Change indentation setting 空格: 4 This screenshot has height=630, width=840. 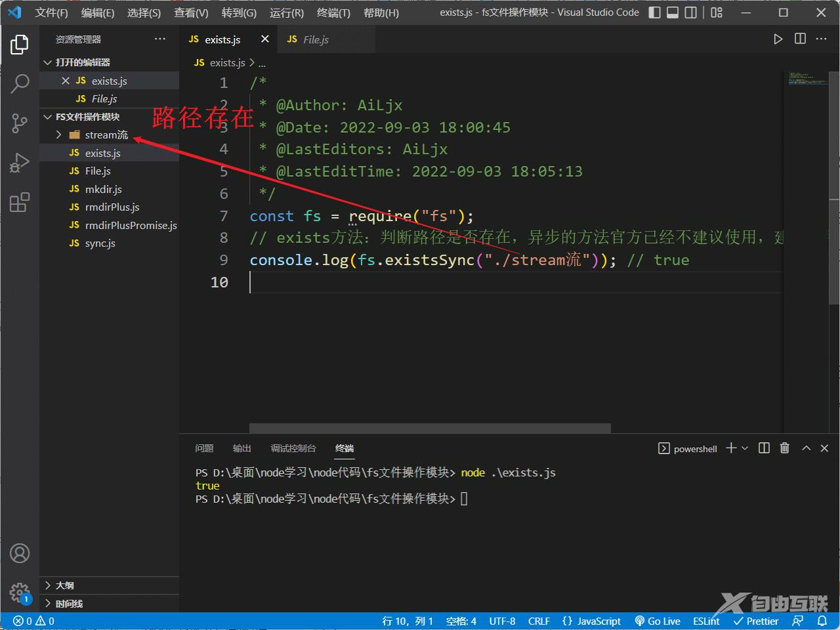click(x=461, y=621)
